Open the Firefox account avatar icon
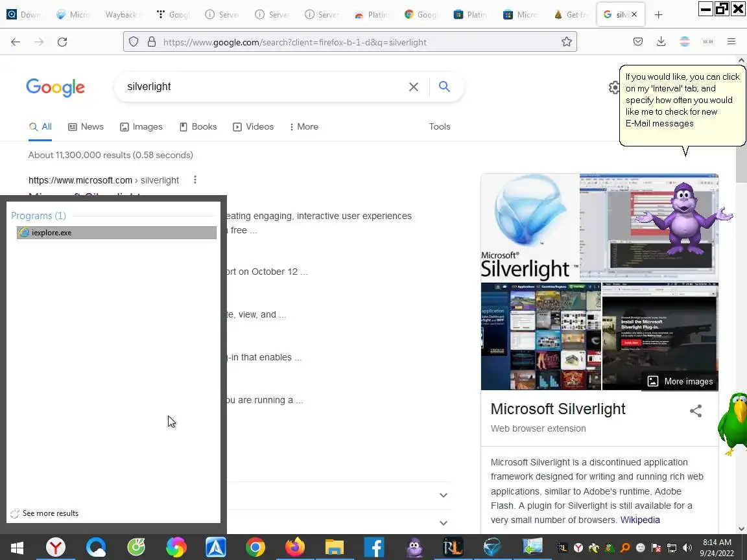 pyautogui.click(x=685, y=42)
